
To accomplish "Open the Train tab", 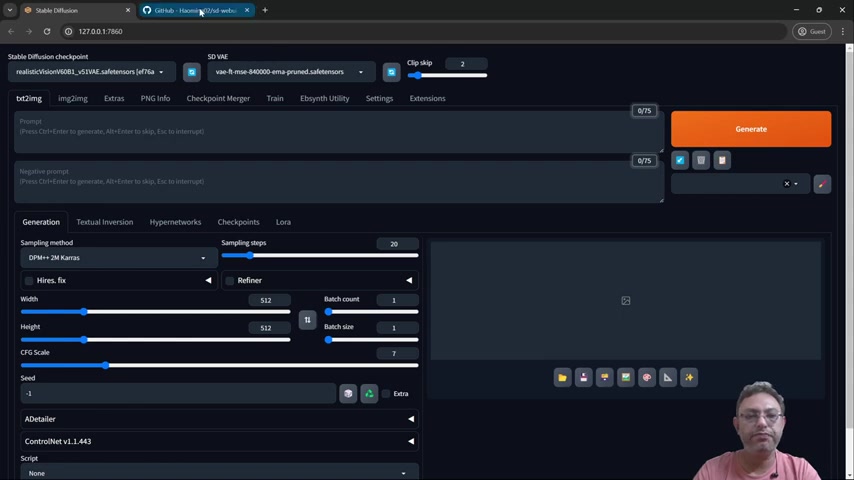I will (x=275, y=99).
